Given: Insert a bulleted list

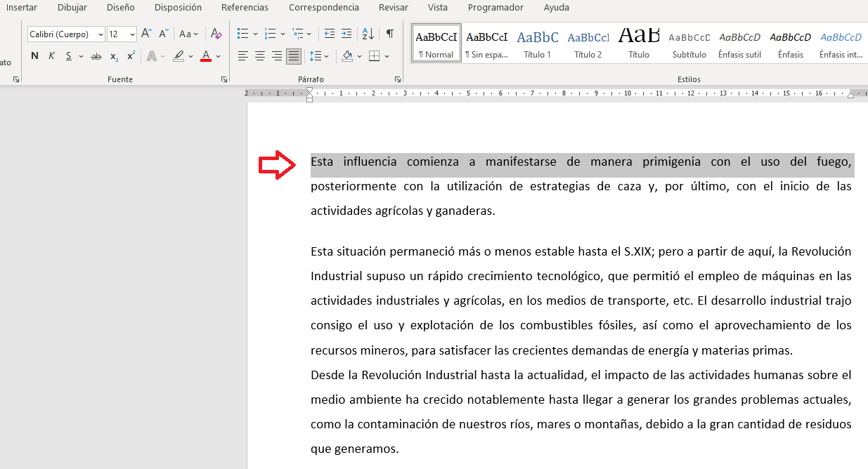Looking at the screenshot, I should (243, 34).
